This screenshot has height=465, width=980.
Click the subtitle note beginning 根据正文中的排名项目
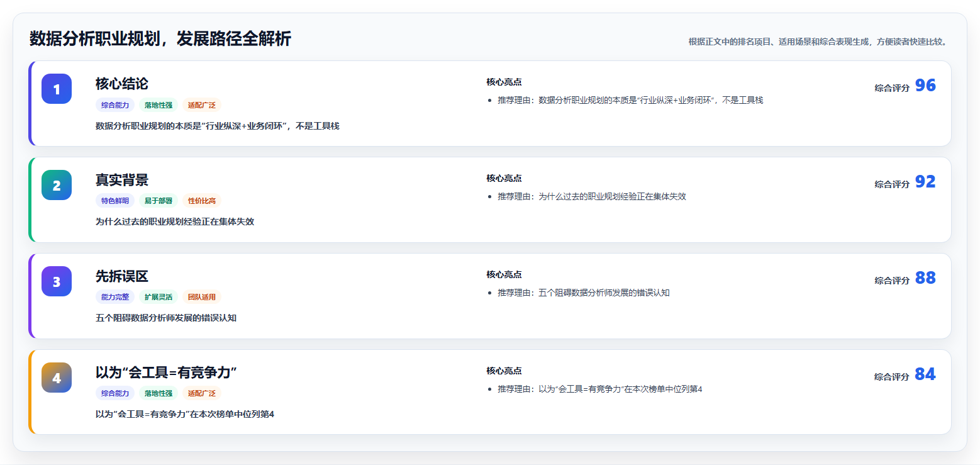[x=818, y=42]
